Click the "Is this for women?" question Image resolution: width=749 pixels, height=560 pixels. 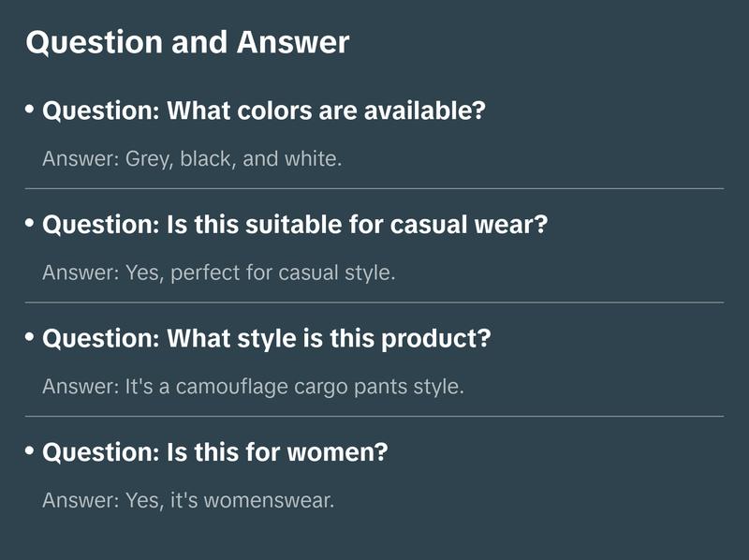click(x=215, y=452)
